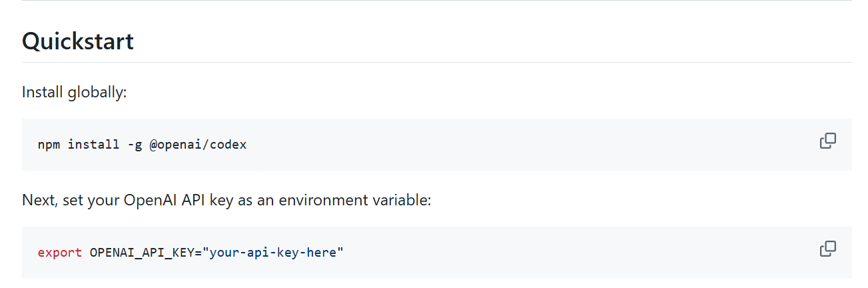Click the word npm in code block

[49, 145]
